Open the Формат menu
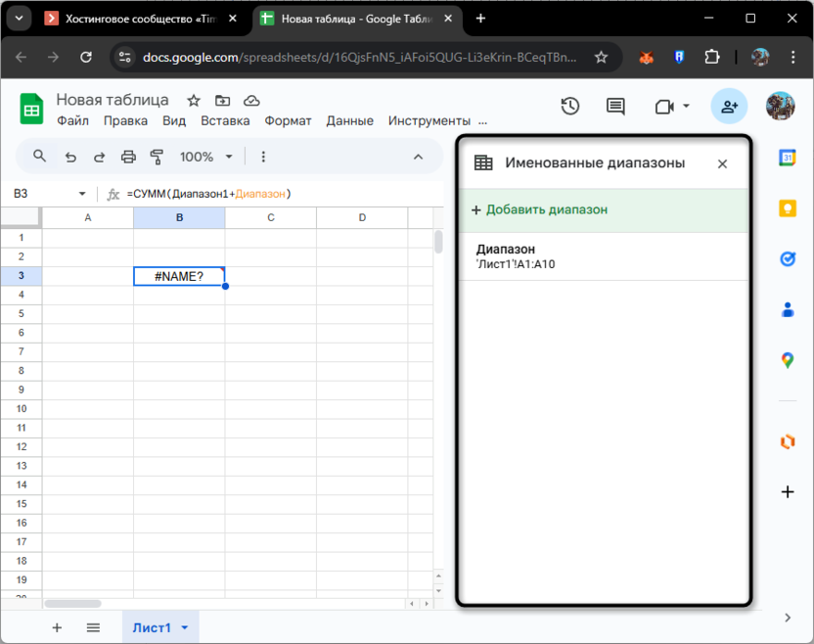This screenshot has width=814, height=644. point(288,120)
